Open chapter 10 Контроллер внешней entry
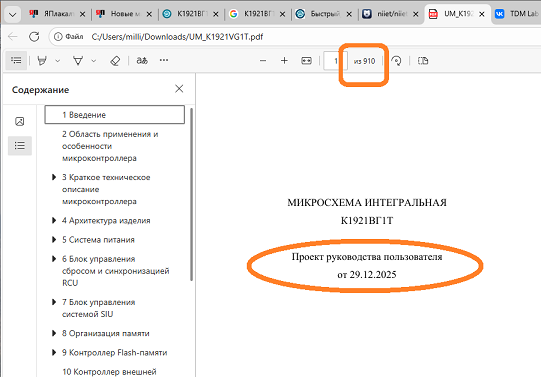 109,372
